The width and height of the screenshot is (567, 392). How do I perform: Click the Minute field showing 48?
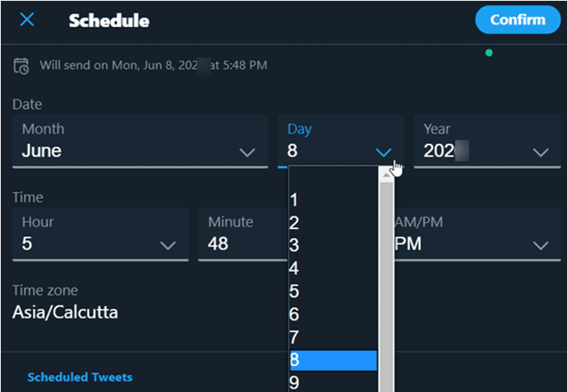tap(243, 234)
